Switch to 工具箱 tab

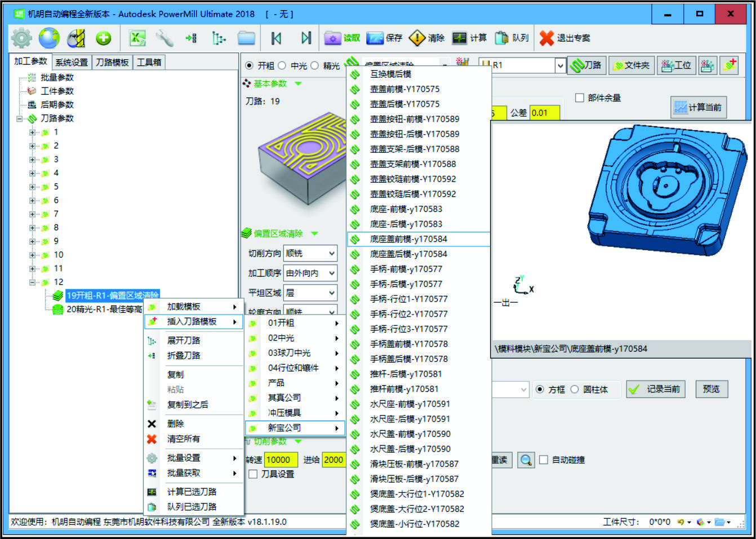(149, 62)
